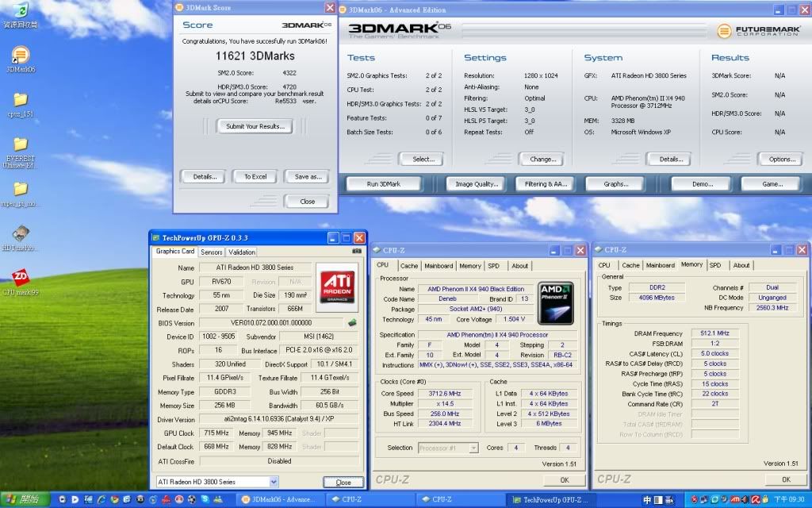This screenshot has width=812, height=508.
Task: Click the 3DMark Score window title icon
Action: pyautogui.click(x=179, y=7)
